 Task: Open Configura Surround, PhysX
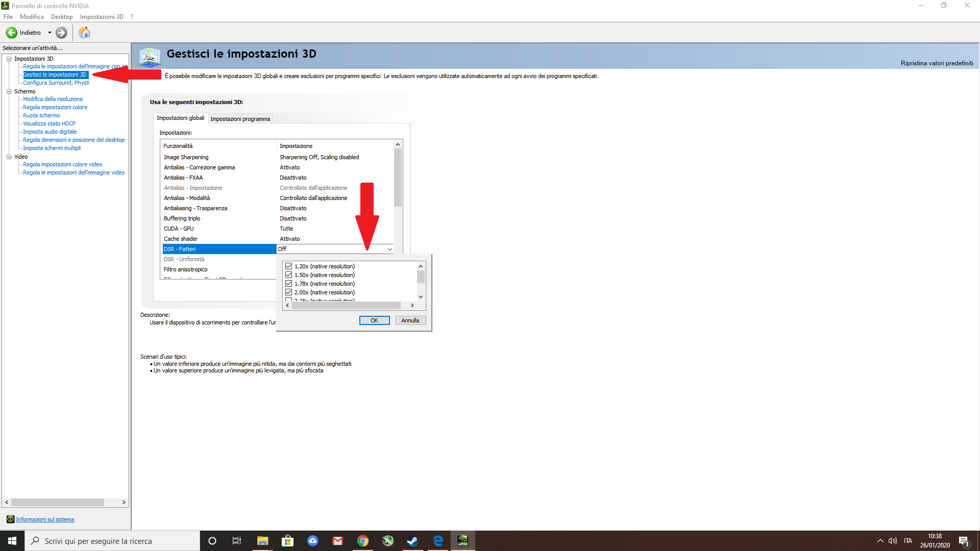click(x=56, y=83)
